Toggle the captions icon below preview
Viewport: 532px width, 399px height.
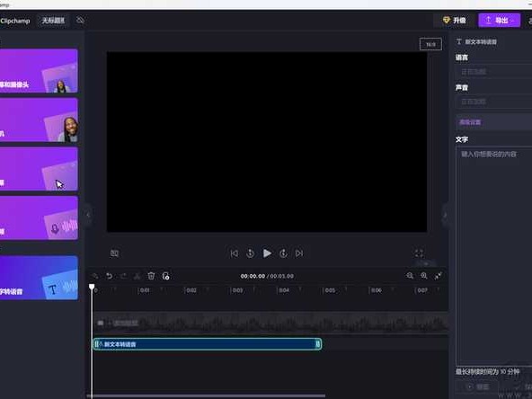(x=114, y=253)
